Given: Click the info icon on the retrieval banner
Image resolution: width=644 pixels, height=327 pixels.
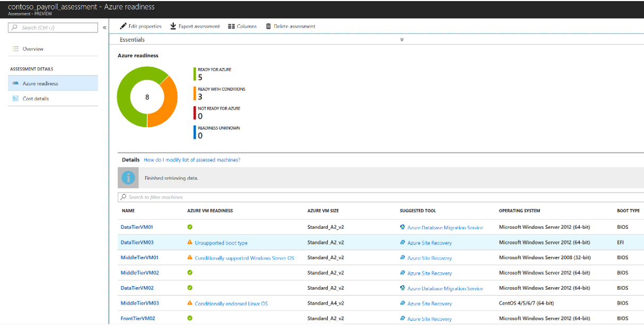Looking at the screenshot, I should tap(128, 178).
